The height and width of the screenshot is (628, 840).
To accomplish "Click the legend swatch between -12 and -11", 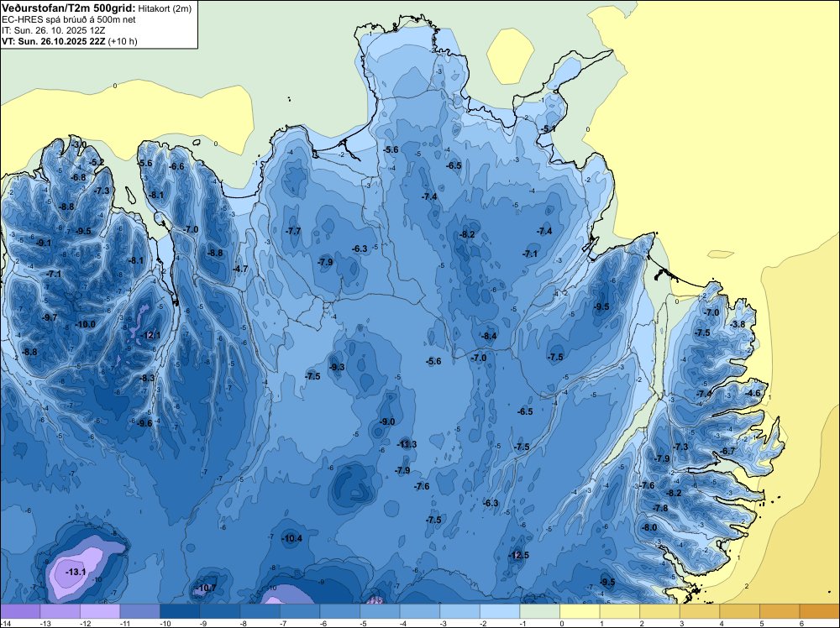I will 100,611.
